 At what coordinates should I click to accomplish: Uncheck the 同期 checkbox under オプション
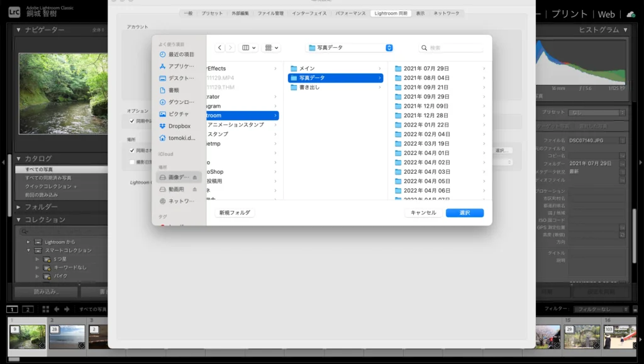[x=131, y=121]
